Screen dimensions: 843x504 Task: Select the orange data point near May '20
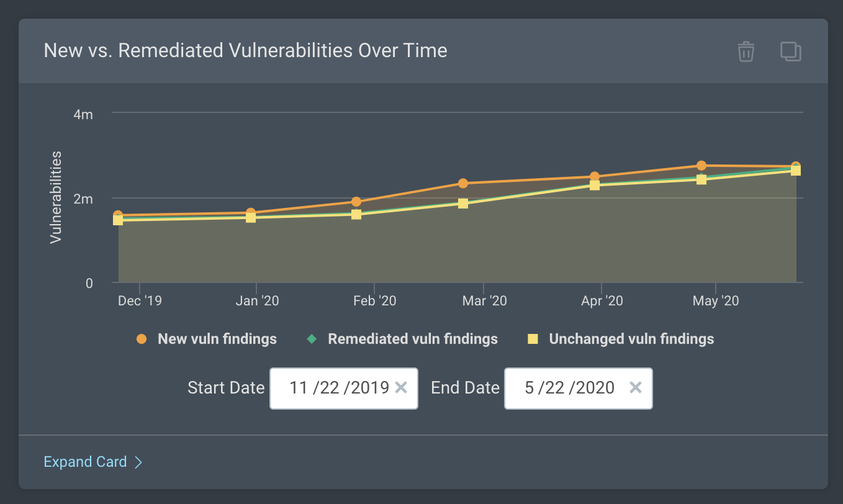701,166
